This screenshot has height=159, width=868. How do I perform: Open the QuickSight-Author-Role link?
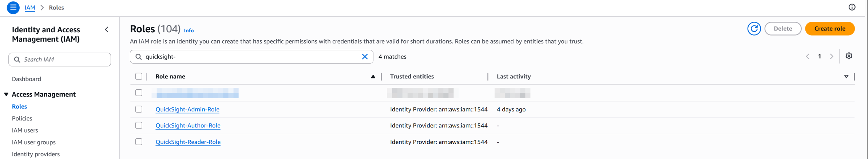pos(188,126)
